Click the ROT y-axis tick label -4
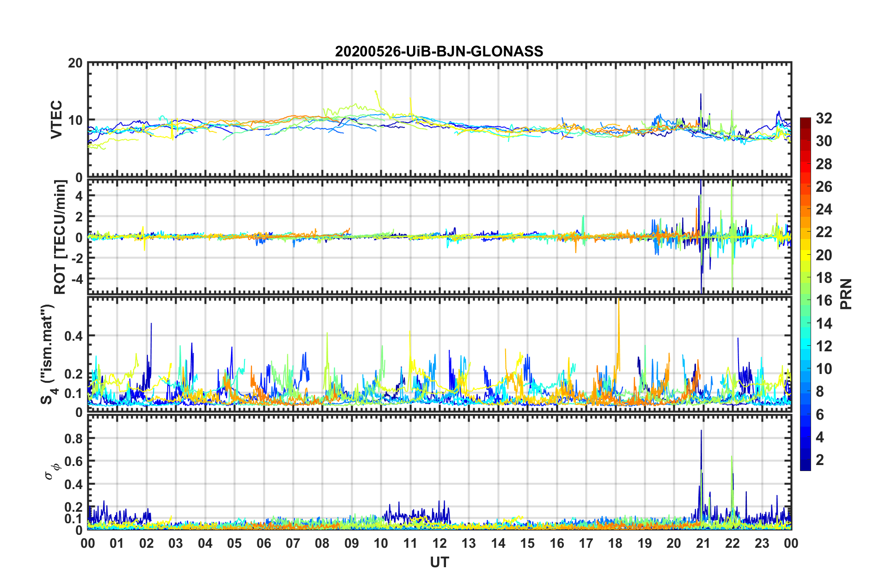This screenshot has height=588, width=879. click(77, 279)
